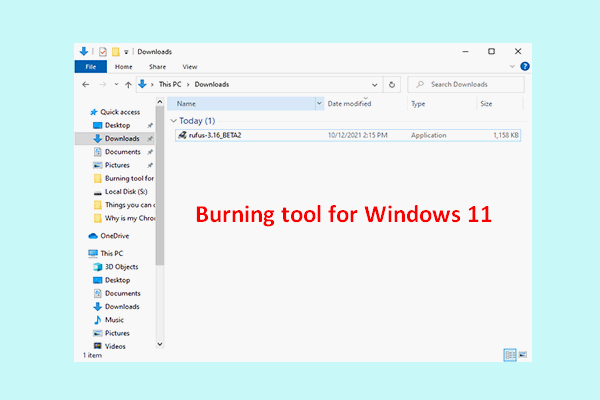
Task: Click New Folder icon in title bar
Action: (x=115, y=50)
